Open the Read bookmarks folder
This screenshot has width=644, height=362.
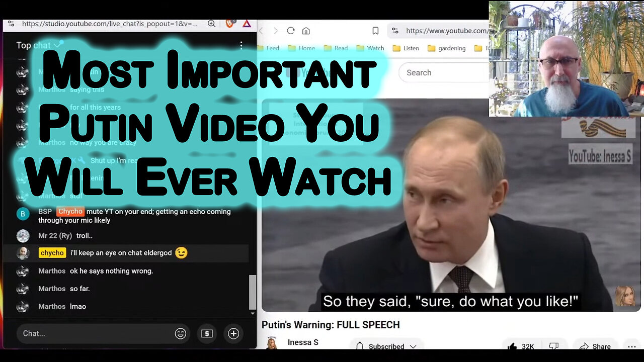click(336, 48)
